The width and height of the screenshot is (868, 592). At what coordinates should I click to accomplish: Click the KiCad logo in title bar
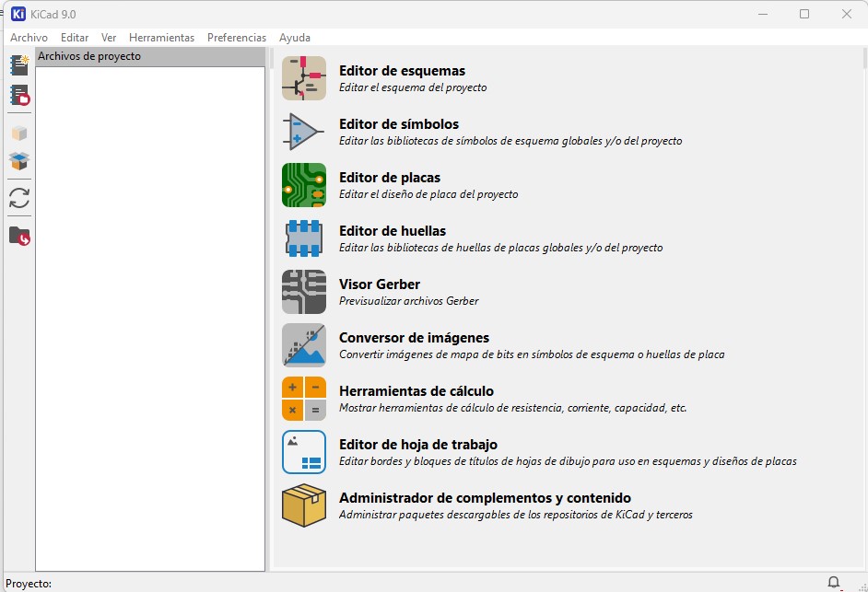pyautogui.click(x=18, y=14)
